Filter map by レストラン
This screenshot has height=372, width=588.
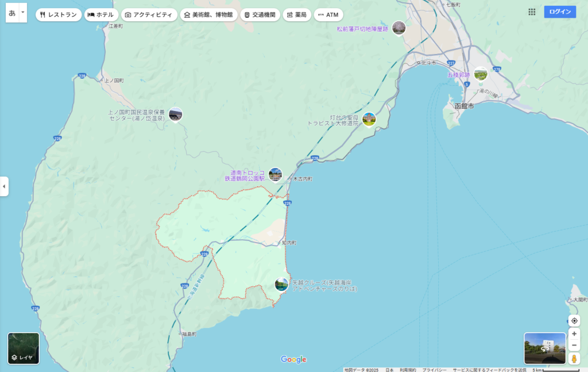point(59,14)
